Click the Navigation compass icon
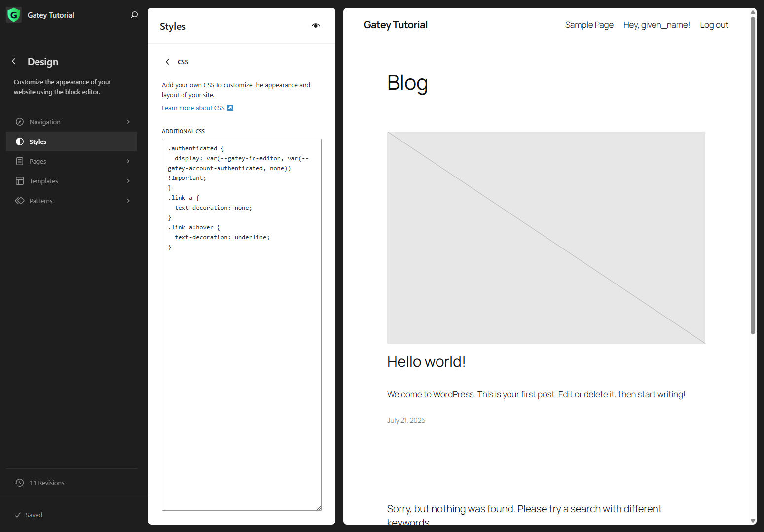The width and height of the screenshot is (764, 532). click(20, 122)
